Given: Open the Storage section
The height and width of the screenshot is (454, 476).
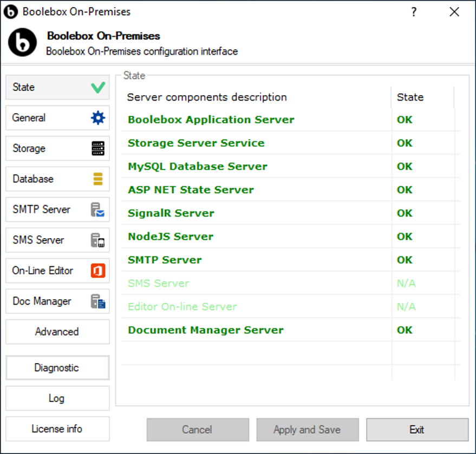Looking at the screenshot, I should coord(57,148).
